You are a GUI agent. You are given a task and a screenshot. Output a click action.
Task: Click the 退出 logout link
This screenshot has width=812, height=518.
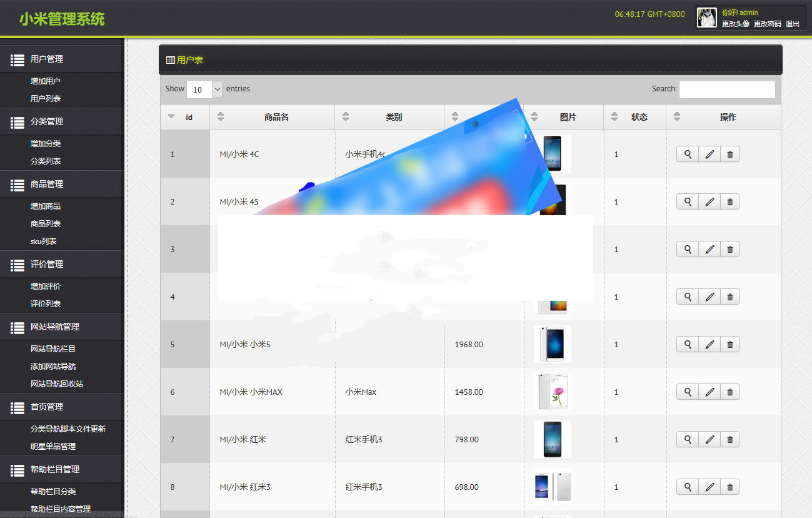point(792,24)
